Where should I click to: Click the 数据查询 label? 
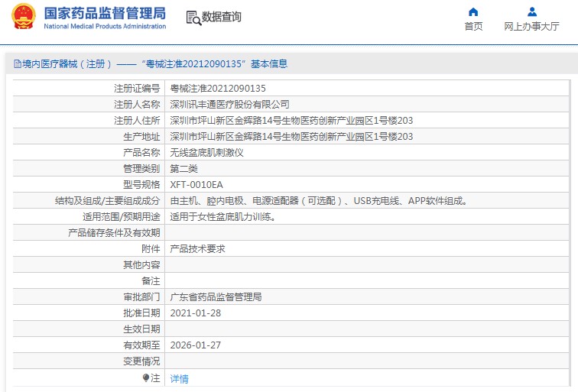[x=221, y=17]
